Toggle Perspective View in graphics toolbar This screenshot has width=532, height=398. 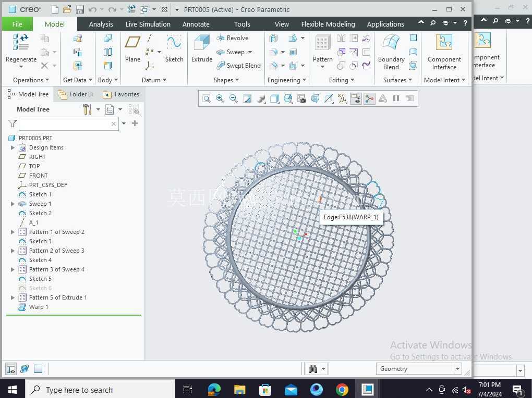click(x=315, y=98)
